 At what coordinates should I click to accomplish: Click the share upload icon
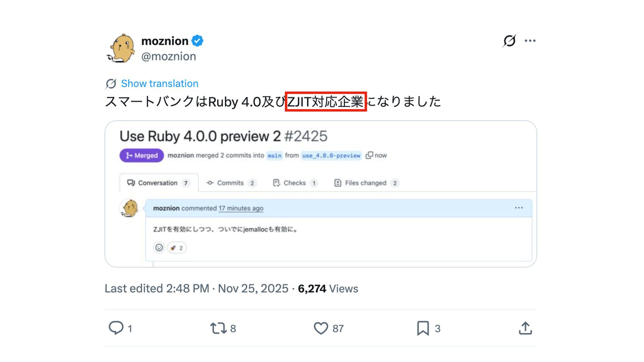point(525,328)
